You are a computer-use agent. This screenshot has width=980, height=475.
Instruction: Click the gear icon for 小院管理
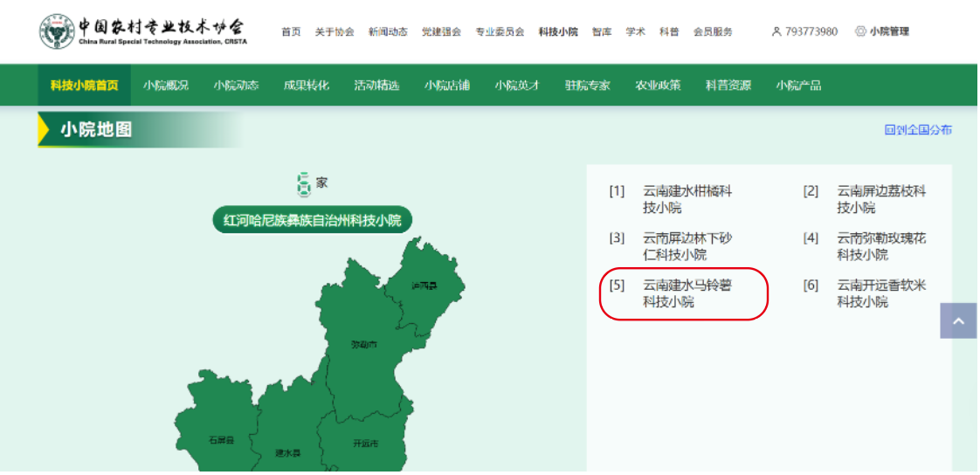pos(859,31)
